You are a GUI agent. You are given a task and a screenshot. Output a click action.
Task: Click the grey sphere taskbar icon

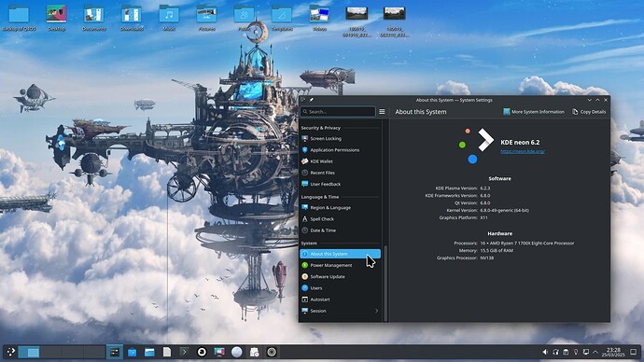coord(236,352)
